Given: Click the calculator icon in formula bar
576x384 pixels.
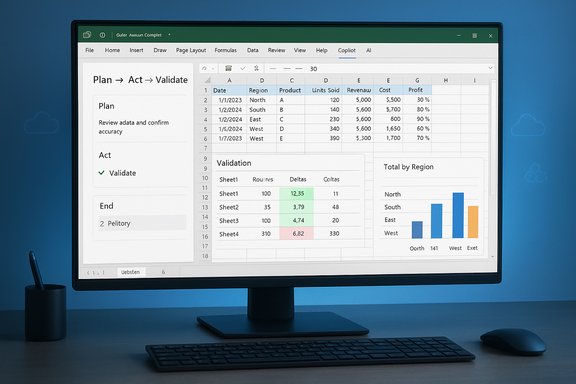Looking at the screenshot, I should click(228, 68).
